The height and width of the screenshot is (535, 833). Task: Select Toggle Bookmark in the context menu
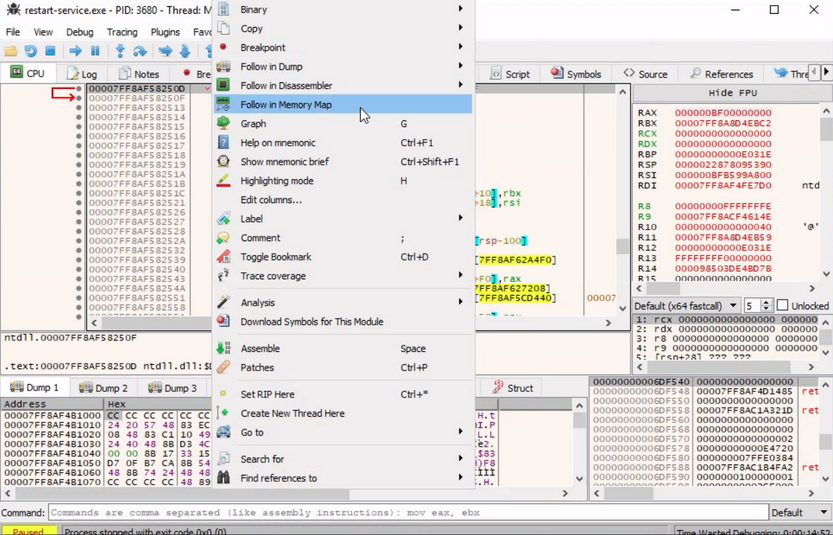tap(275, 257)
